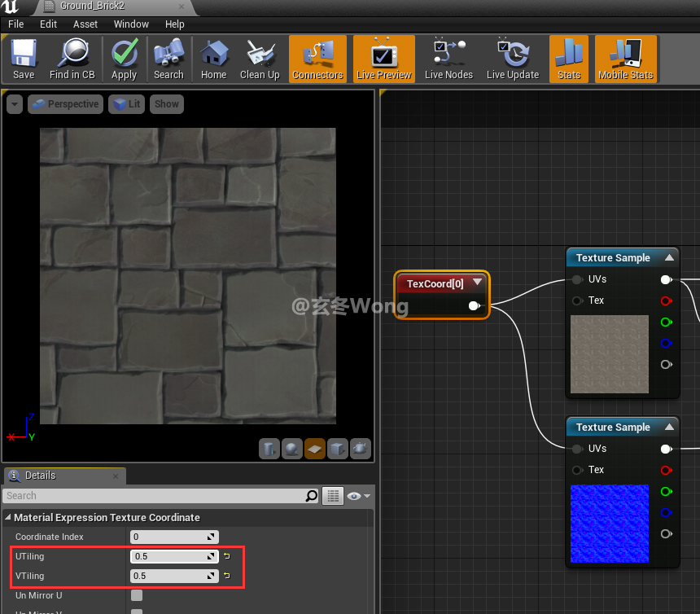Viewport: 700px width, 614px height.
Task: Open the Mobile Stats icon
Action: pyautogui.click(x=625, y=58)
